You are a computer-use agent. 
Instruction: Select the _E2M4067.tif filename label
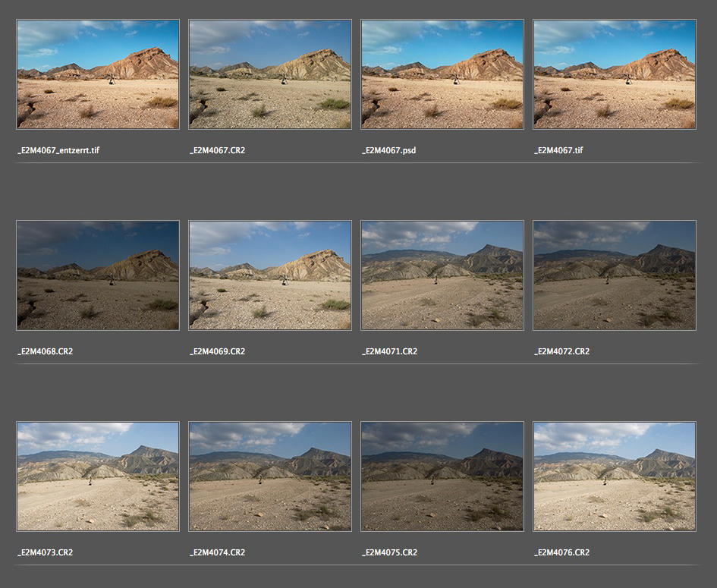pos(558,151)
